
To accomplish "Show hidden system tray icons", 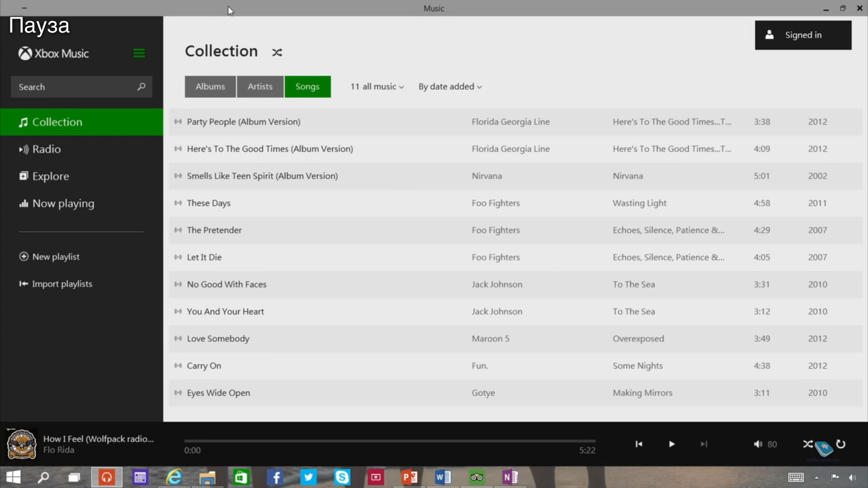I will point(816,478).
